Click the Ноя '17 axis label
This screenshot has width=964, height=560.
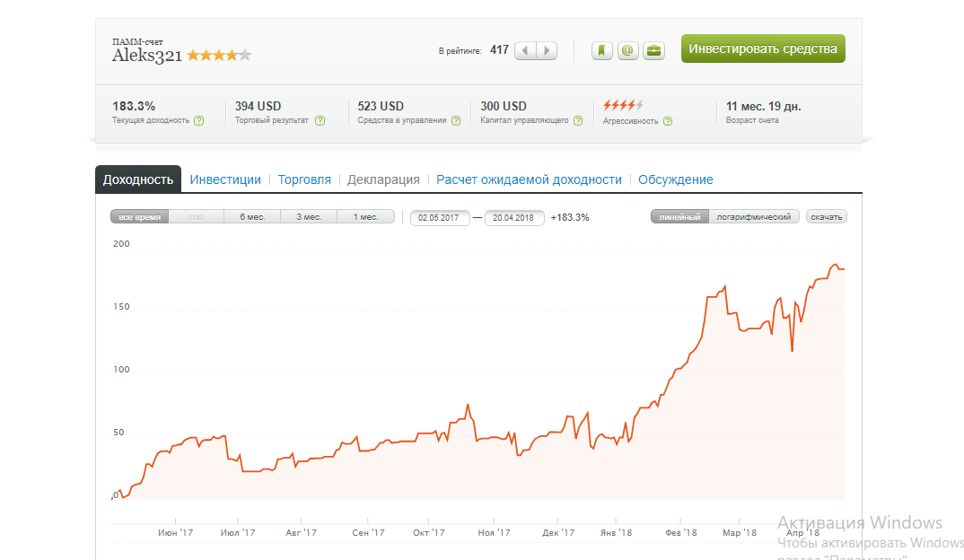[494, 532]
